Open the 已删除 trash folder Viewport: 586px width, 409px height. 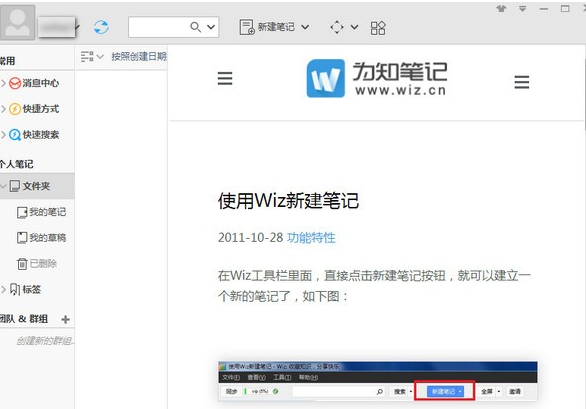pos(37,264)
